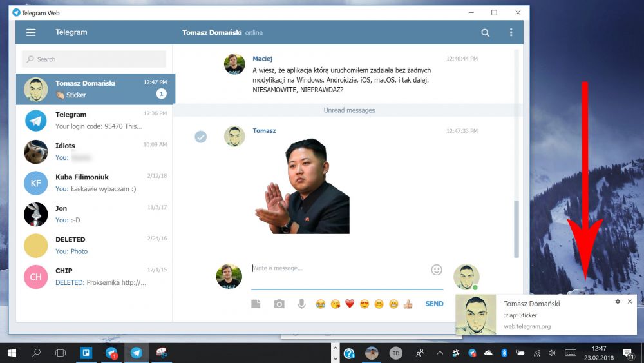The height and width of the screenshot is (363, 644).
Task: Click the 12:46:44 PM message timestamp
Action: (462, 59)
